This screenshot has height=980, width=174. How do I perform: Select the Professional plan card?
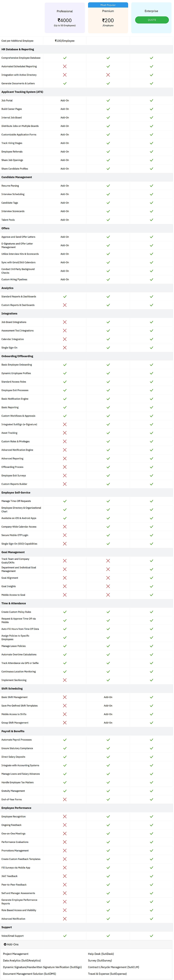pyautogui.click(x=65, y=18)
